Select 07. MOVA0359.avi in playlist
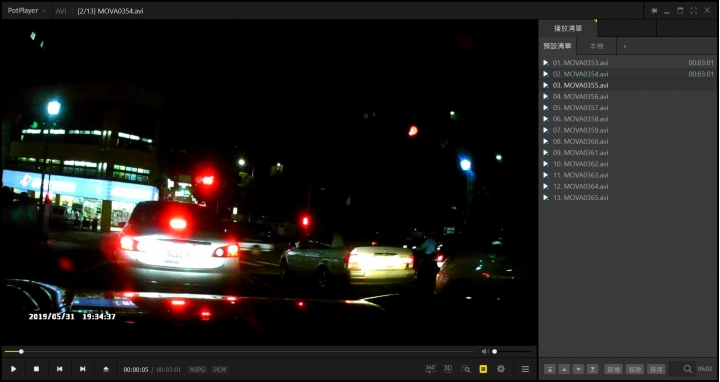 click(628, 130)
